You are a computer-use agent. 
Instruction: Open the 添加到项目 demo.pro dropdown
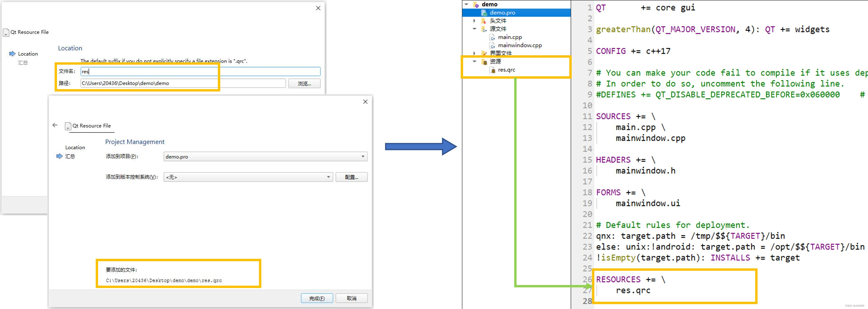click(266, 157)
